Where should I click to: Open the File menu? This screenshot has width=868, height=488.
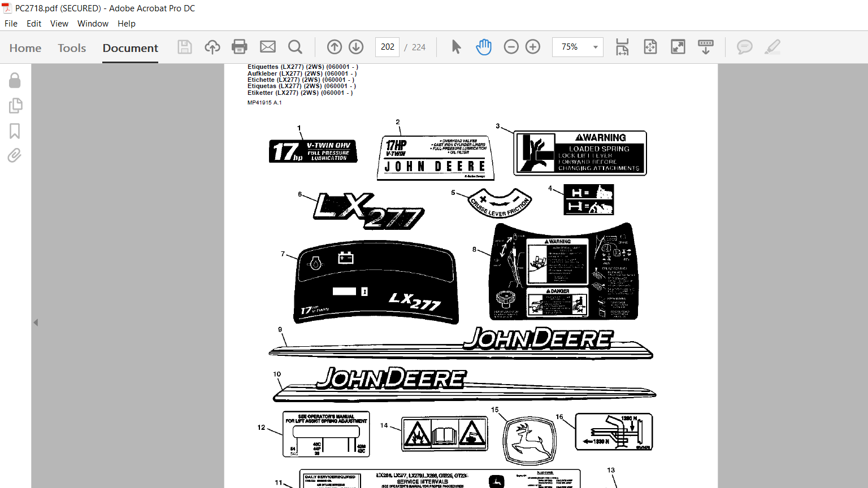[11, 24]
